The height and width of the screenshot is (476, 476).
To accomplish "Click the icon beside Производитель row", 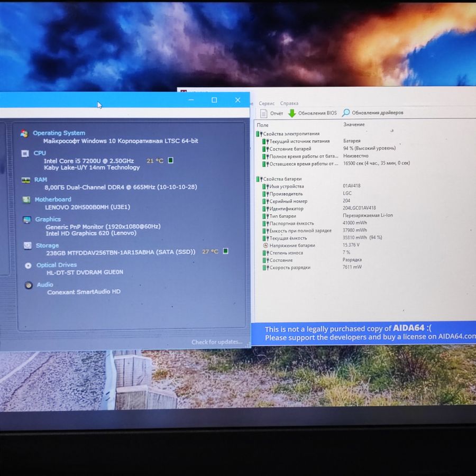I will (x=266, y=194).
